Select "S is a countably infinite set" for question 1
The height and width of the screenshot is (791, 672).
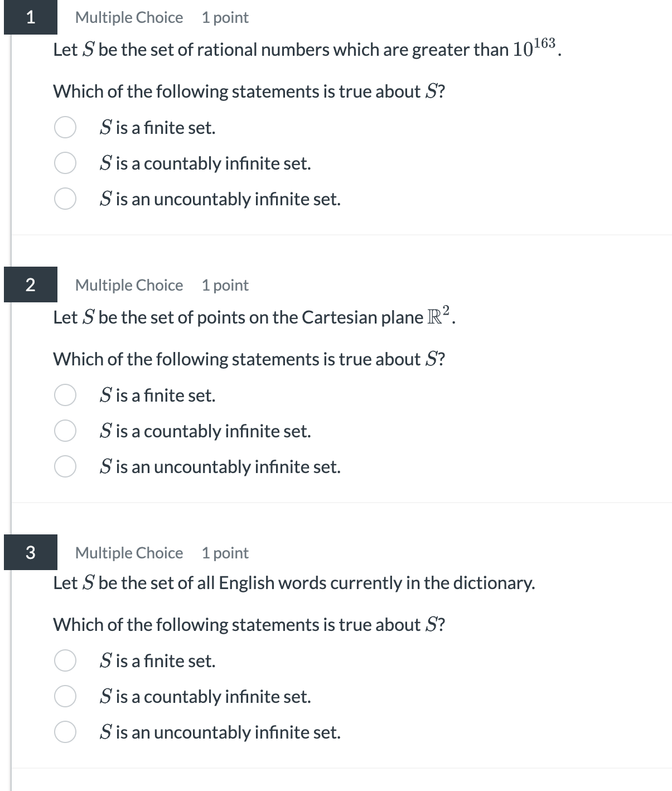coord(65,163)
